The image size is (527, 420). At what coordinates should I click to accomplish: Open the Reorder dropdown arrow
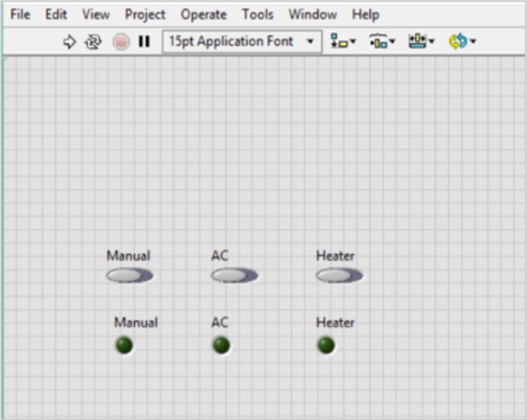point(473,41)
